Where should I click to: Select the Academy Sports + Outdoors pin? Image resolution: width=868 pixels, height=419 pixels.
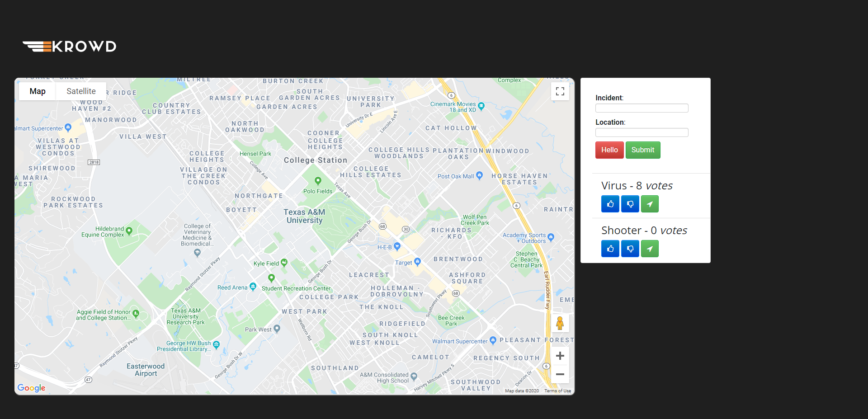click(551, 237)
